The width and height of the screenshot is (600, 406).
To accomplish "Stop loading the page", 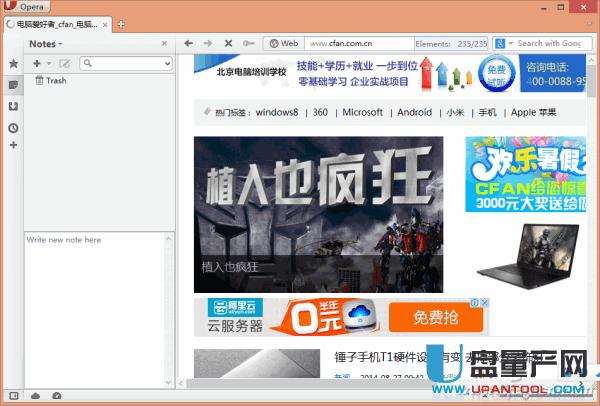I will click(x=228, y=43).
